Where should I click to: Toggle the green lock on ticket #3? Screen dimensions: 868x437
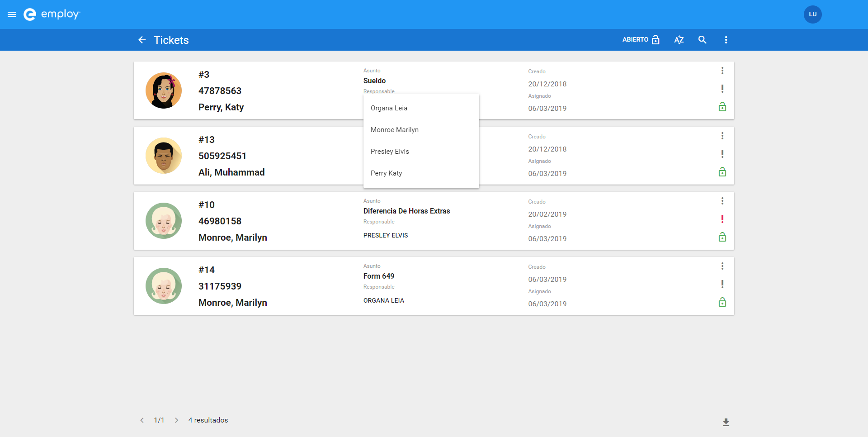coord(722,107)
